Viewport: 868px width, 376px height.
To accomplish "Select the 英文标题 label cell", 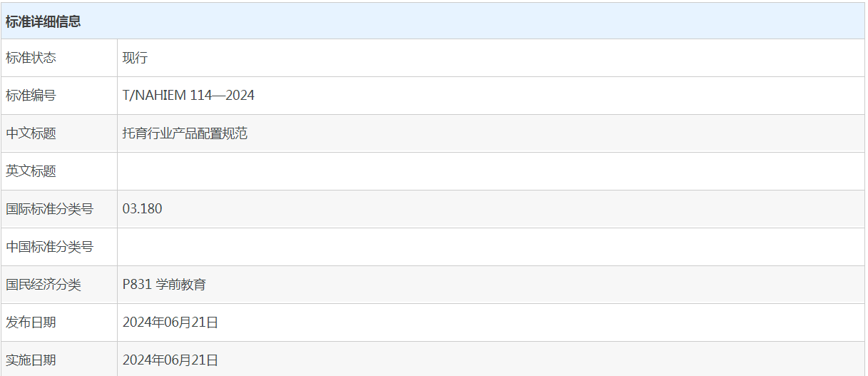I will 59,171.
